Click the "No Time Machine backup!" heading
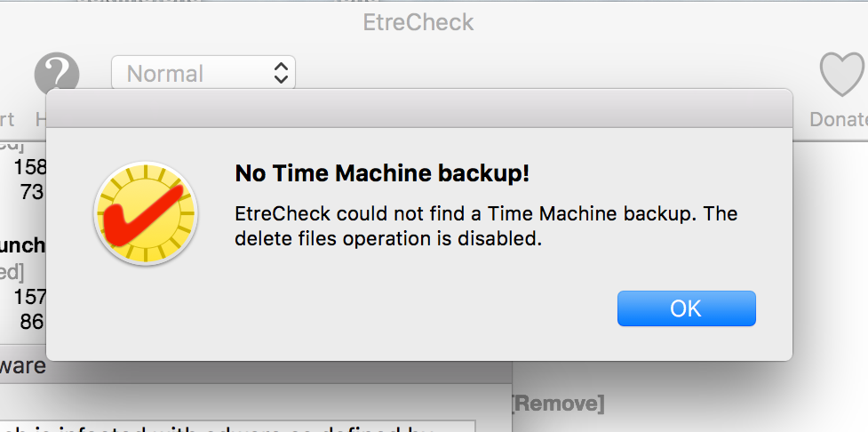868x432 pixels. 382,174
